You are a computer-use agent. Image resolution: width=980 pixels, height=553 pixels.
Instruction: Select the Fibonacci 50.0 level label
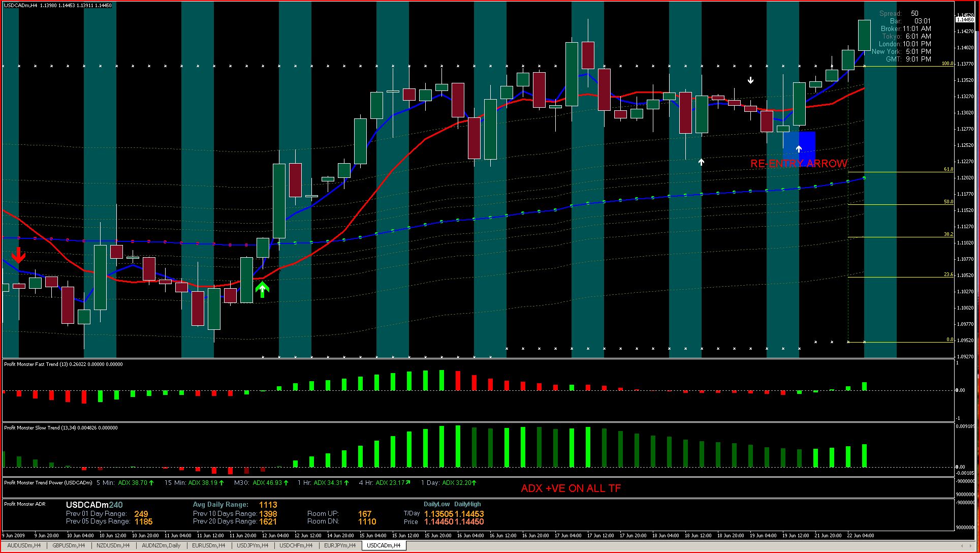click(x=949, y=202)
